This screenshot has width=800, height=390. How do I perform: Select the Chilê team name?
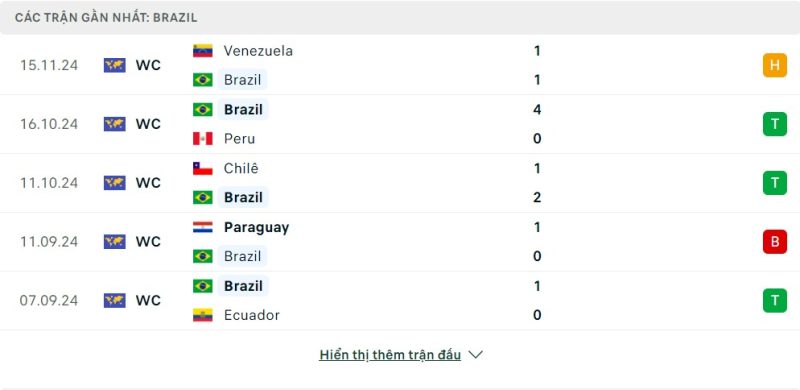(241, 168)
